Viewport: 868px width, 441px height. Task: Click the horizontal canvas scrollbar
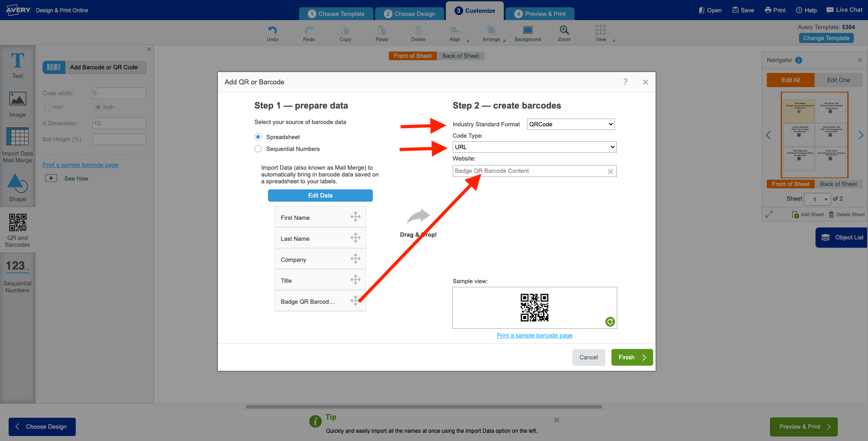pos(424,407)
